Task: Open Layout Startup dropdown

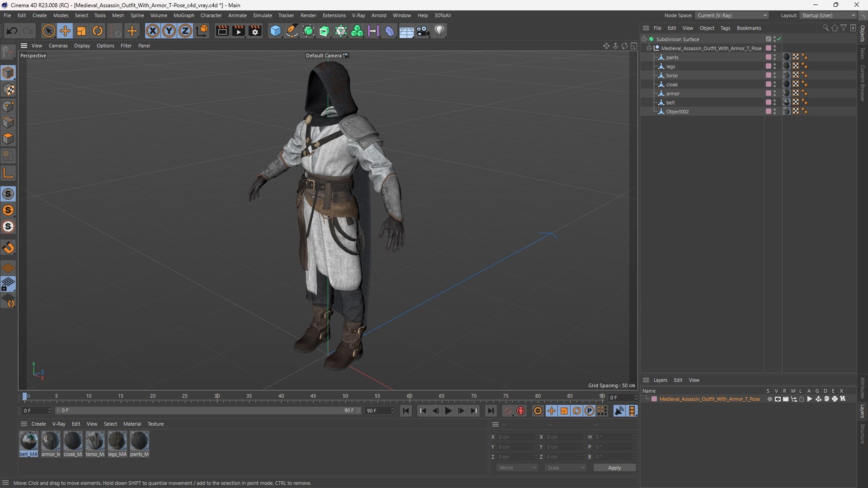Action: (828, 15)
